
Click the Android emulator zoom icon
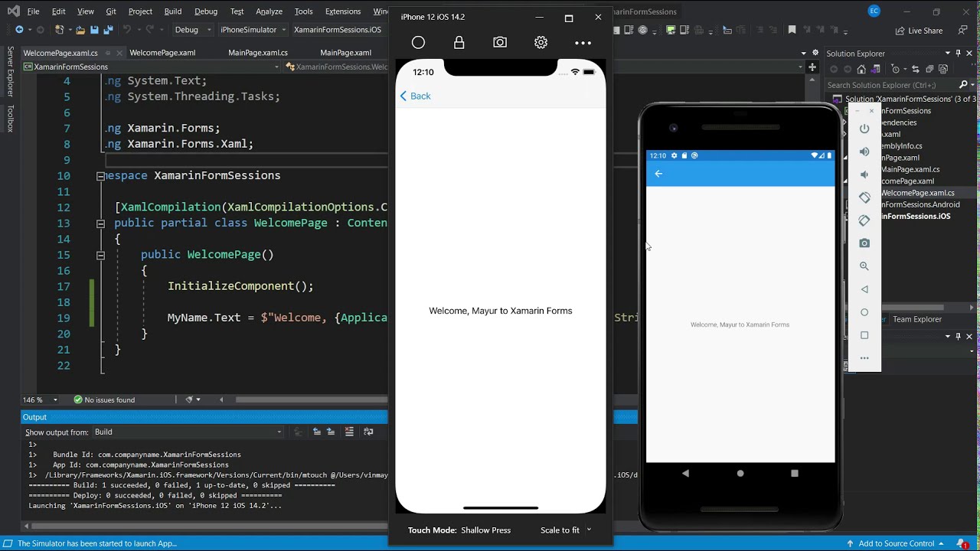[x=864, y=266]
